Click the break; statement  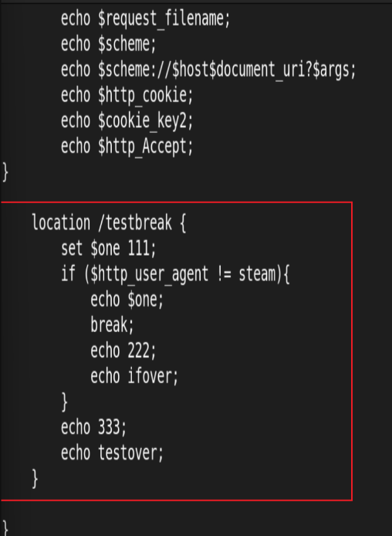tap(112, 325)
